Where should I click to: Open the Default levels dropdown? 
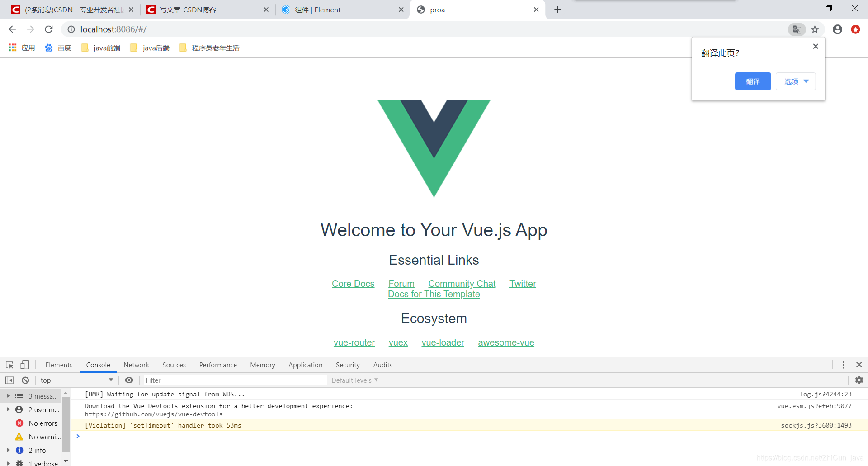[354, 380]
